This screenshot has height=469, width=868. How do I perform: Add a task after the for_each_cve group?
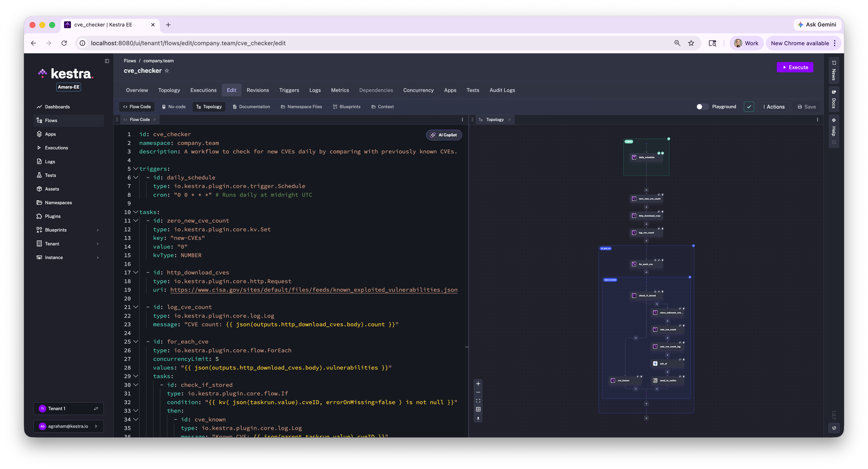coord(646,418)
